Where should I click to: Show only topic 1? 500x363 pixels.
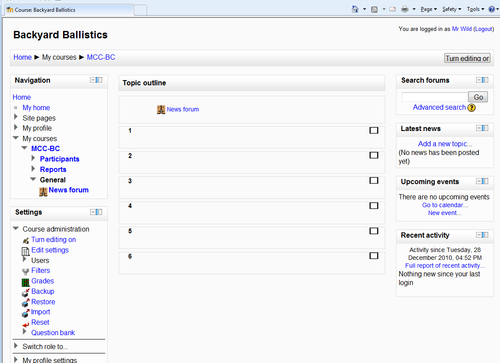[x=374, y=130]
